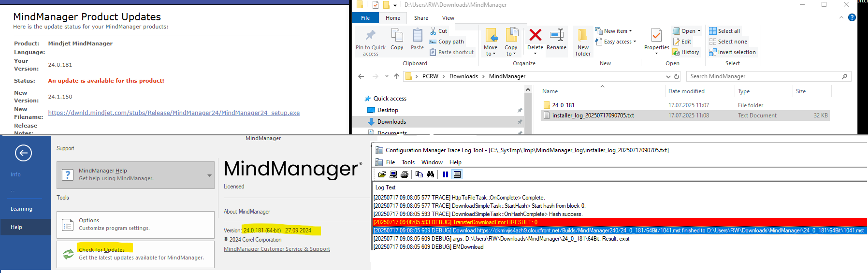Click the Explorer navigation back arrow
Screen dimensions: 868x273
[361, 76]
